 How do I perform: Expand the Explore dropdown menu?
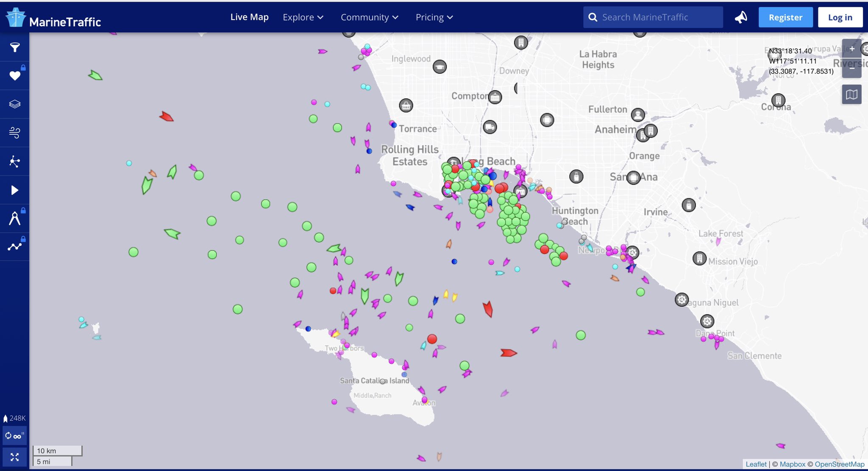point(303,17)
